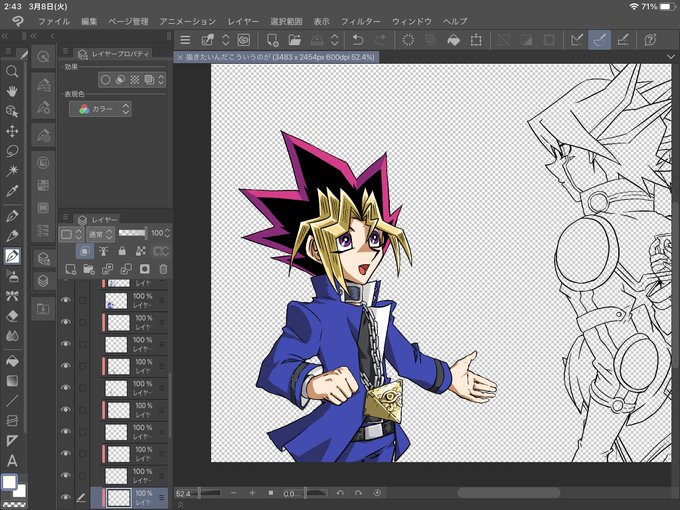Select the Pencil tool
The image size is (680, 510).
[12, 235]
